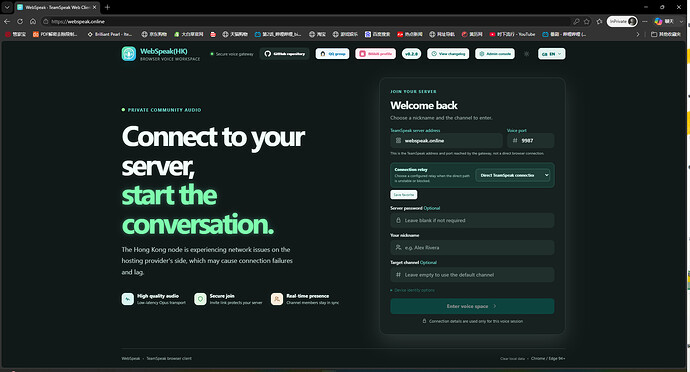Screen dimensions: 690x372
Task: Click the Enter voice space button
Action: (x=472, y=306)
